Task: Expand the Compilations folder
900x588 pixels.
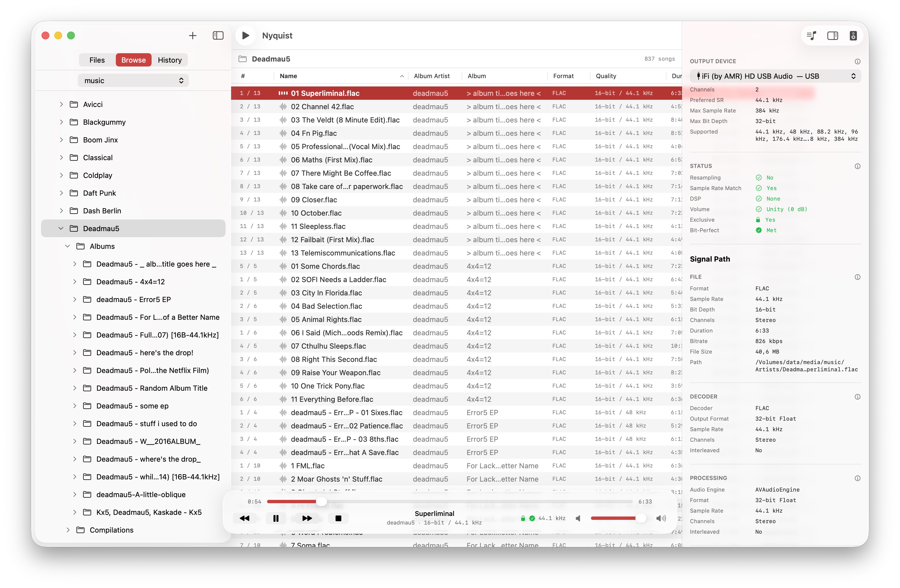Action: coord(68,530)
